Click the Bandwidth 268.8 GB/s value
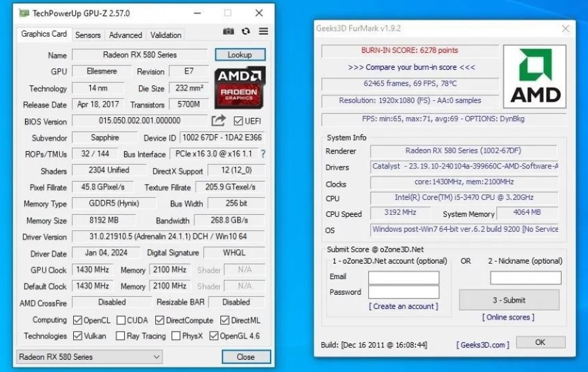 tap(229, 220)
